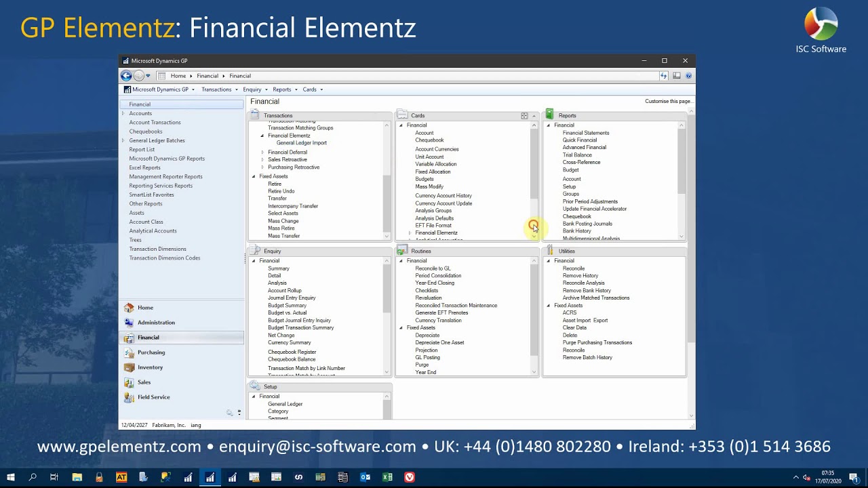Open the Home navigation button
The image size is (868, 488).
tap(182, 308)
